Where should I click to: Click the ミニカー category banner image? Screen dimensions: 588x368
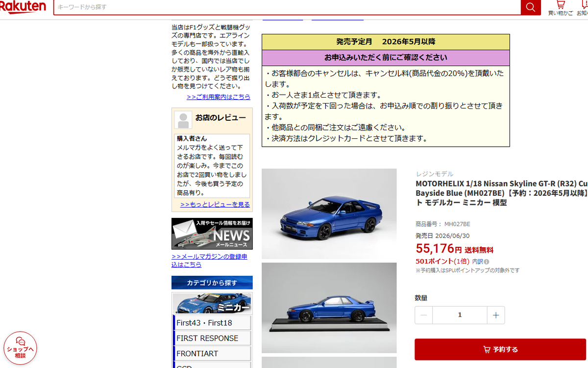[212, 303]
